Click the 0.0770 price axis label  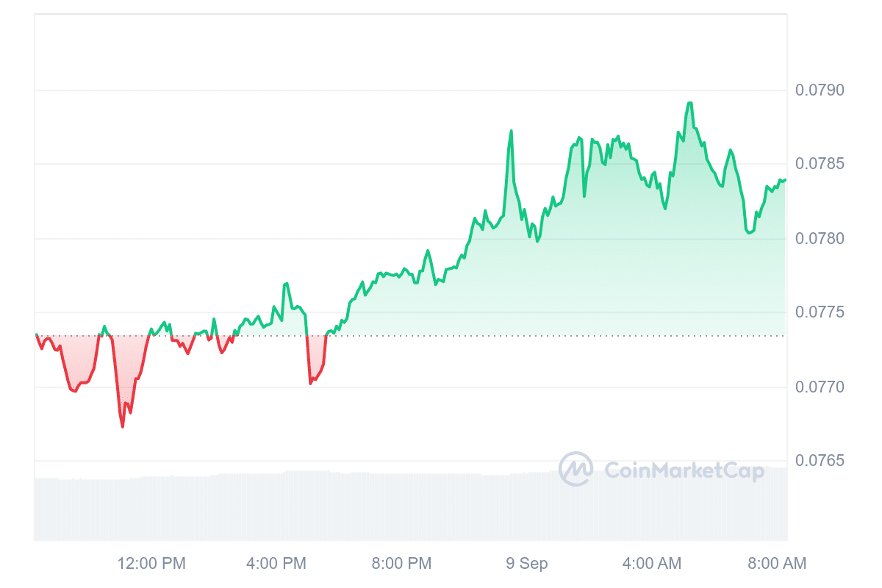pos(820,387)
